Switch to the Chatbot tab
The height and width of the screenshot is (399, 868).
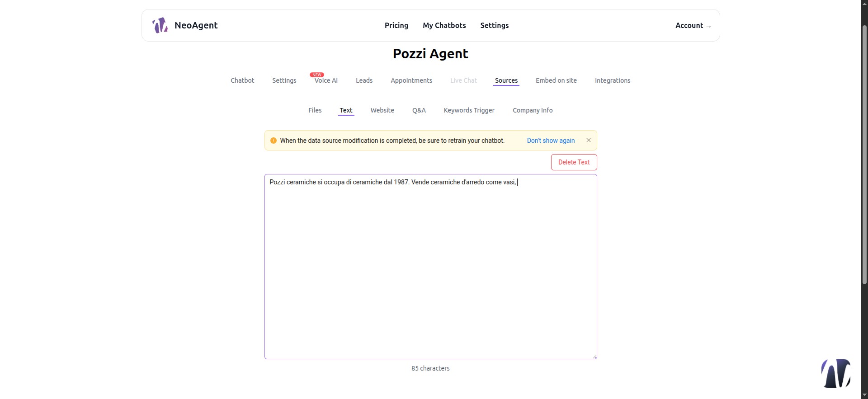[x=242, y=80]
